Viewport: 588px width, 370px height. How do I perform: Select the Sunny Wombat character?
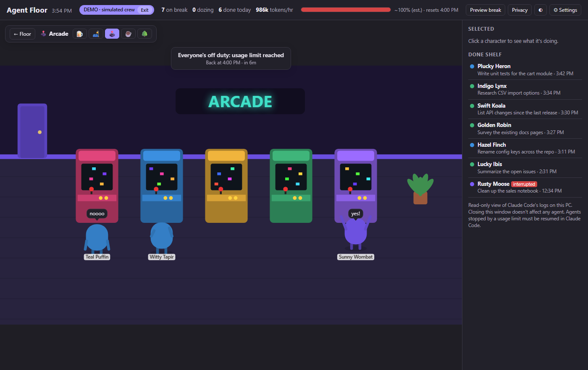(x=356, y=233)
